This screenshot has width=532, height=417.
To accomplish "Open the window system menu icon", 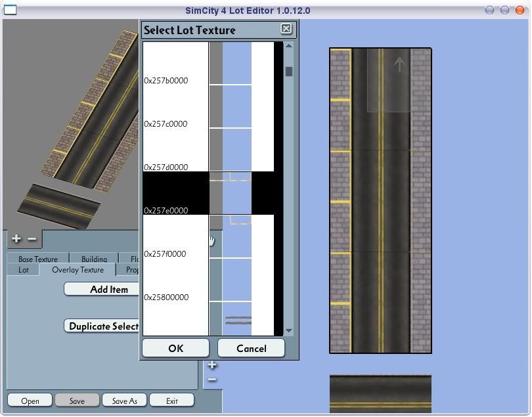I will [10, 11].
